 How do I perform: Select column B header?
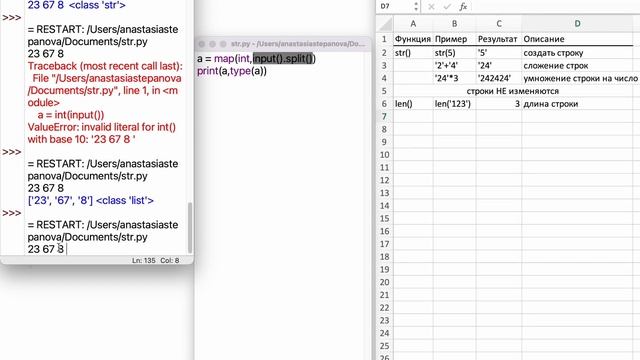454,24
